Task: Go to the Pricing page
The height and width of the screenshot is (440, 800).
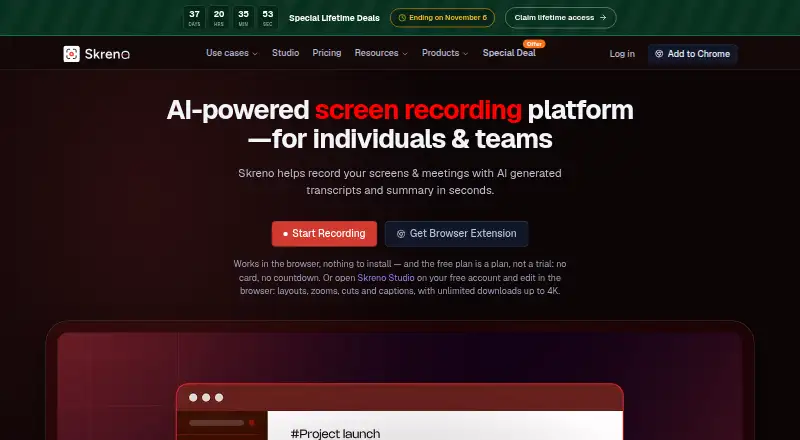Action: [x=327, y=53]
